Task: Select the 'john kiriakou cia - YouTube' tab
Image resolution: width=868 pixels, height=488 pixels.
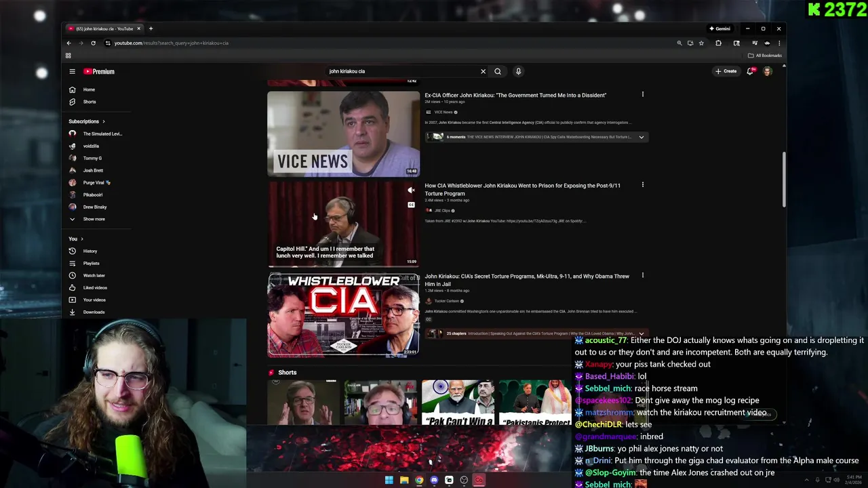Action: (x=104, y=28)
